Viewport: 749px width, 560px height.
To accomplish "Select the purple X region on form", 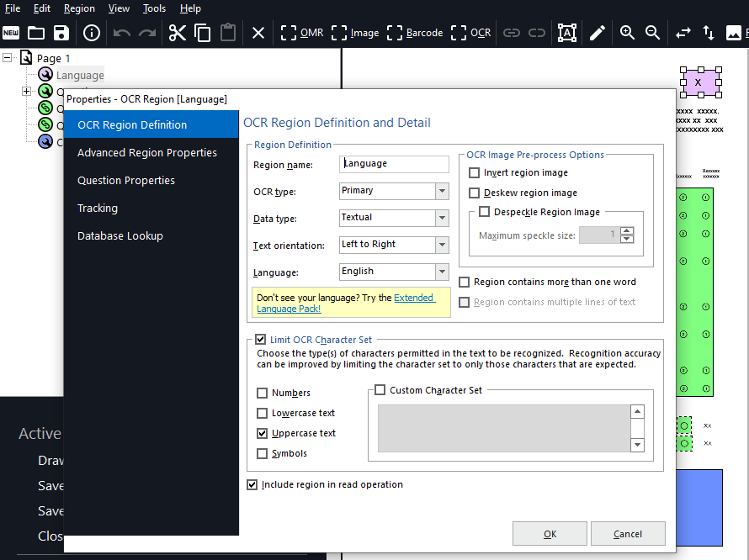I will coord(700,82).
